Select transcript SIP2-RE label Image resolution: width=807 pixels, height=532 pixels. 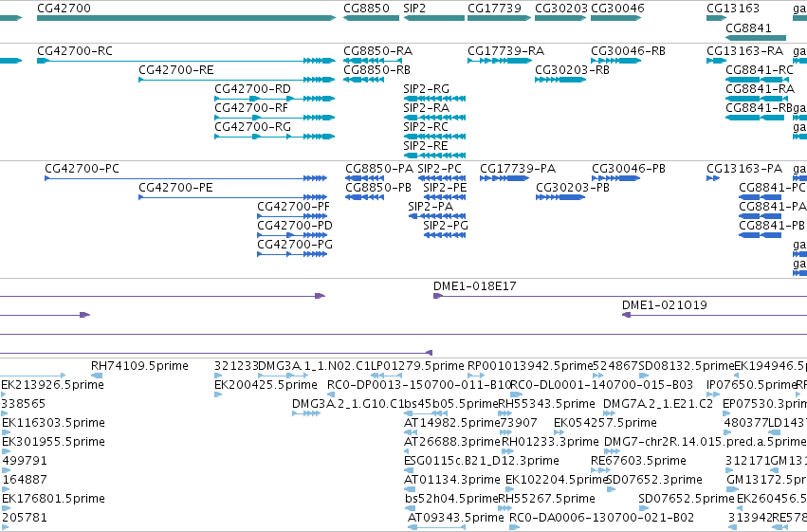426,146
